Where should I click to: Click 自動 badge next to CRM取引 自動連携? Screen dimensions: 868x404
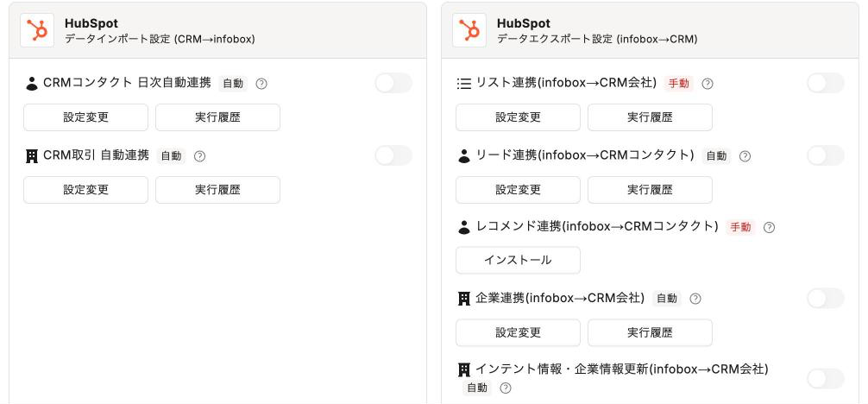pos(171,156)
